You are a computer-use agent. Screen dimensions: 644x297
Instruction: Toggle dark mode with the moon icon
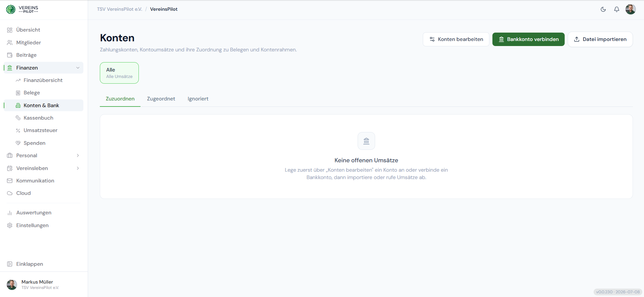coord(603,9)
